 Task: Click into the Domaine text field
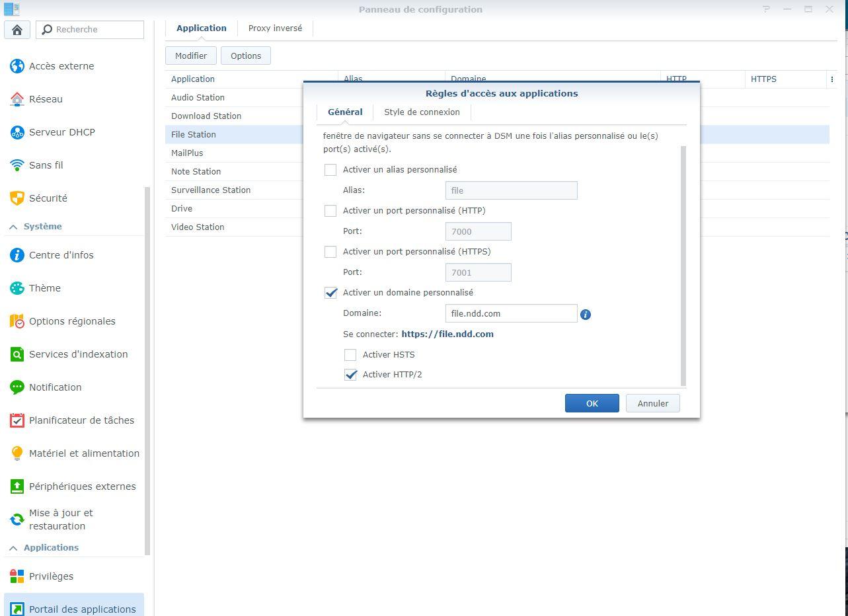tap(511, 313)
